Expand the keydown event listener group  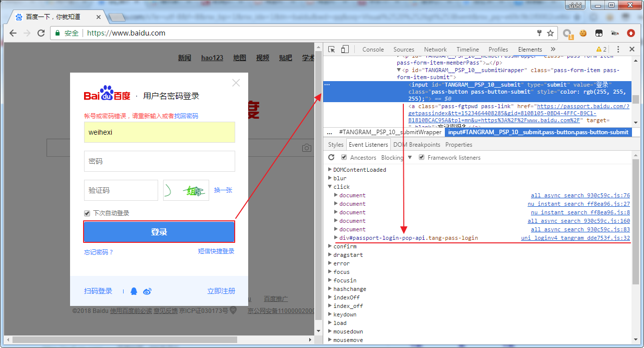tap(330, 314)
